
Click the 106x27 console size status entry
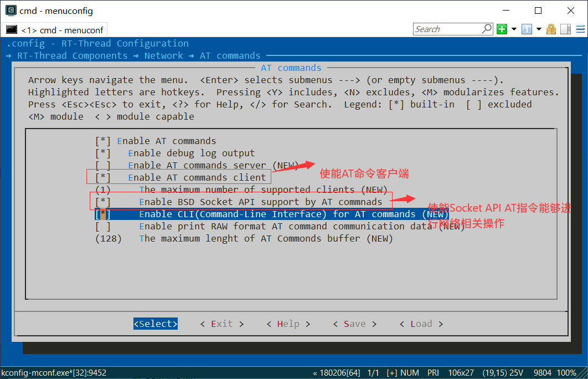tap(461, 373)
